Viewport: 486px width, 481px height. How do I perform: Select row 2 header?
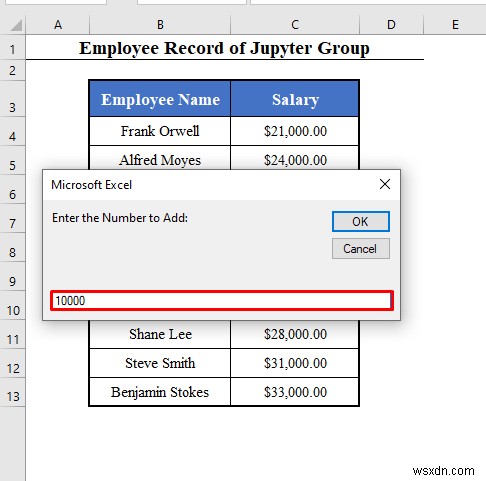click(x=13, y=70)
